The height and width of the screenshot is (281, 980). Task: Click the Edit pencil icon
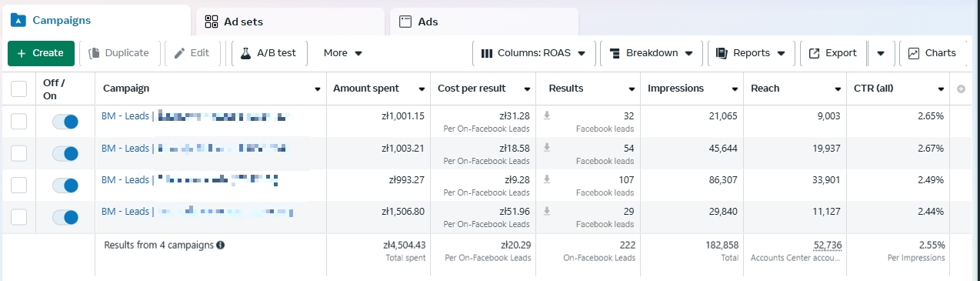(180, 53)
